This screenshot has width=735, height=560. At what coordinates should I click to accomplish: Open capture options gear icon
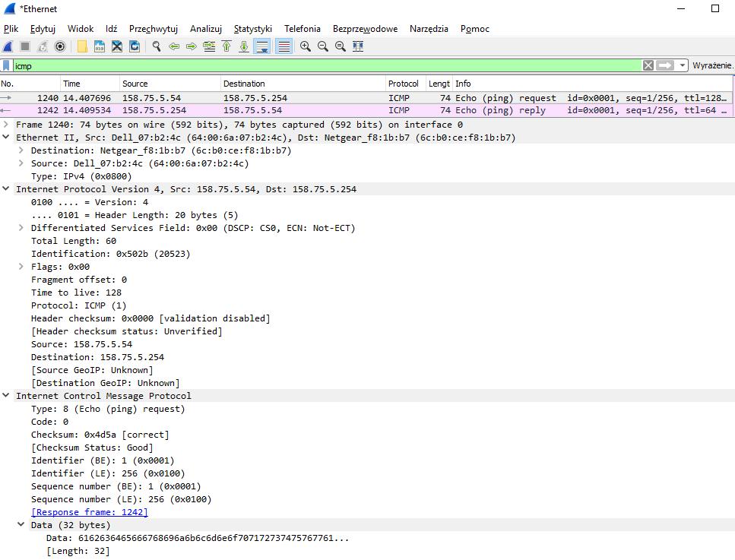point(60,46)
